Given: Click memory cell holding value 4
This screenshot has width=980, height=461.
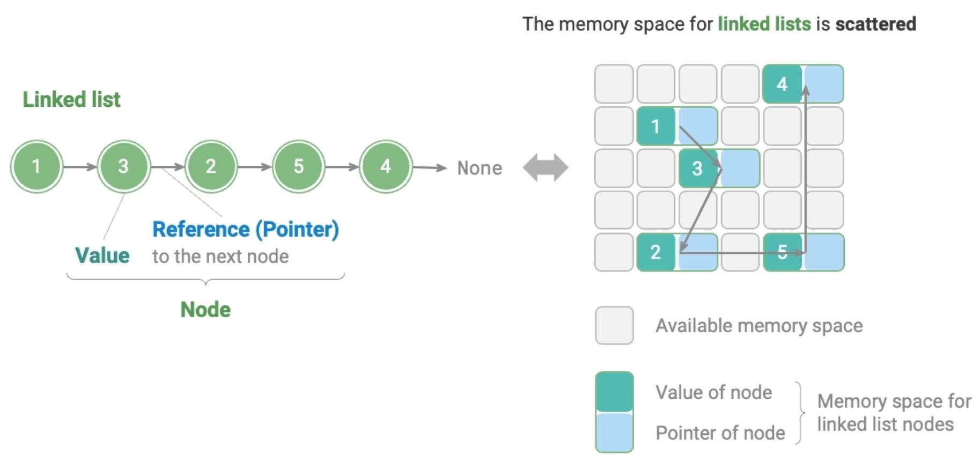Looking at the screenshot, I should [x=782, y=84].
